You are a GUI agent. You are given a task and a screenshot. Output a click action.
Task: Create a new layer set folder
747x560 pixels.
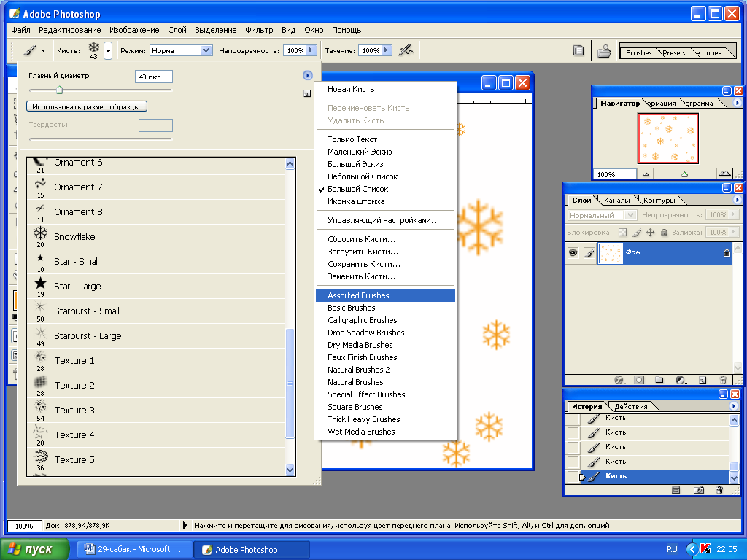(659, 379)
